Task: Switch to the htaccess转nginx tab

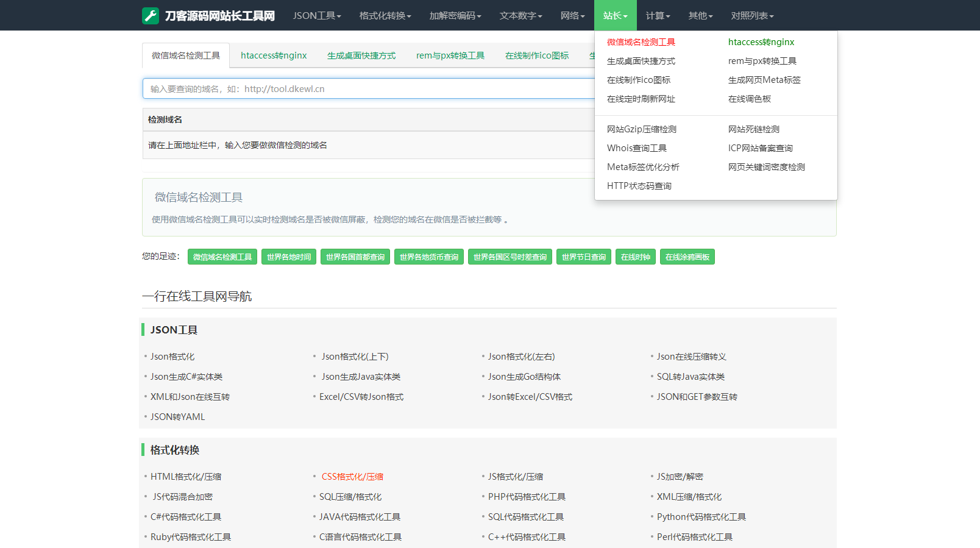Action: pos(274,55)
